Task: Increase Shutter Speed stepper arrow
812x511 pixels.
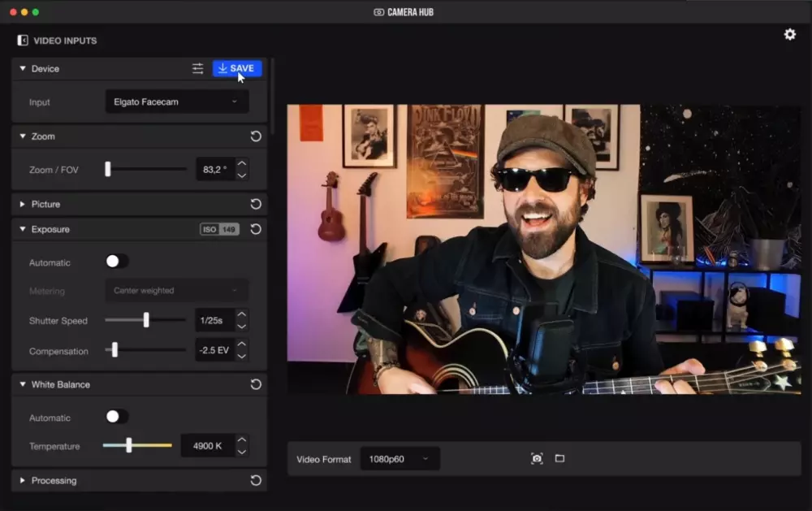Action: pyautogui.click(x=242, y=314)
